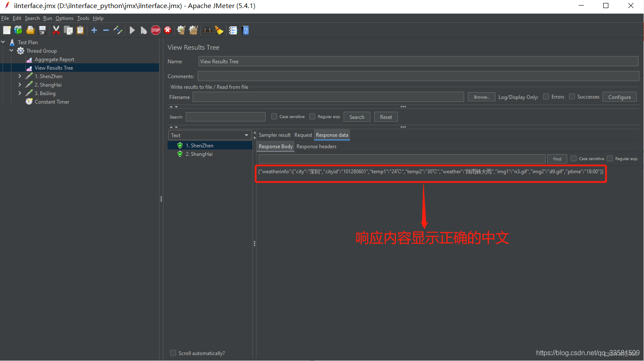
Task: Open the Run menu
Action: point(48,18)
